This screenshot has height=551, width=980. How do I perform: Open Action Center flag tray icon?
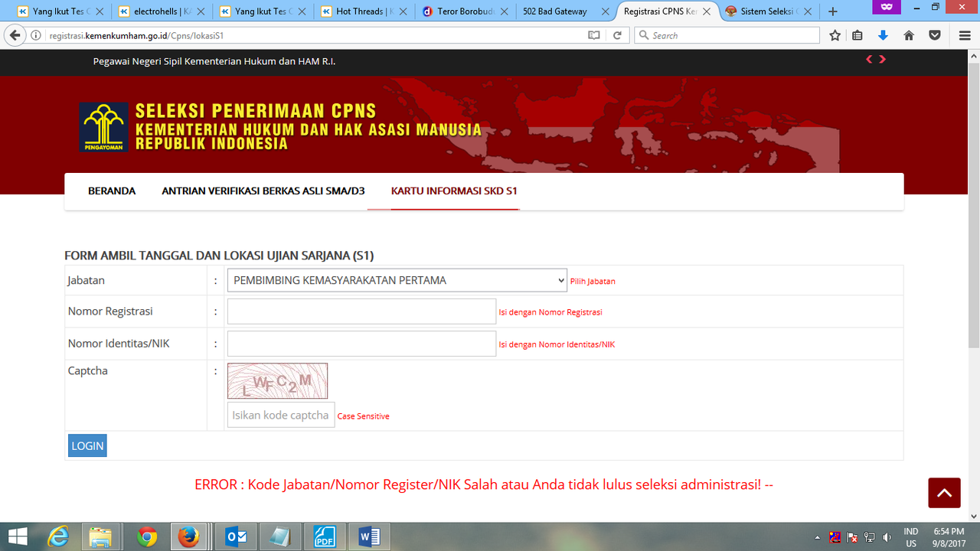pos(853,537)
